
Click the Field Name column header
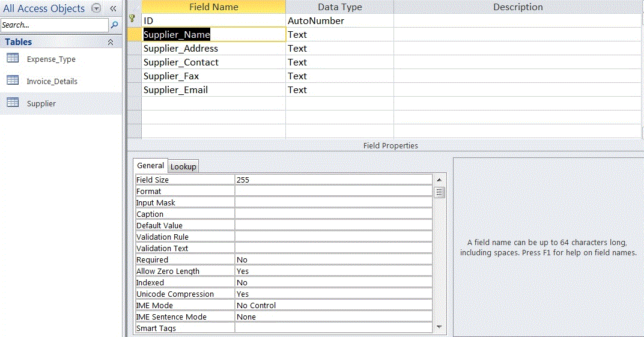214,7
